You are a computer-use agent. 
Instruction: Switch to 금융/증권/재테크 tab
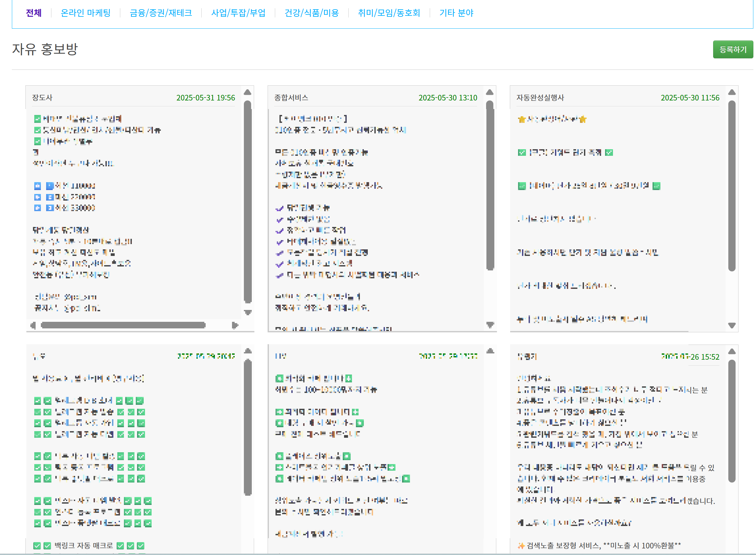pyautogui.click(x=161, y=13)
